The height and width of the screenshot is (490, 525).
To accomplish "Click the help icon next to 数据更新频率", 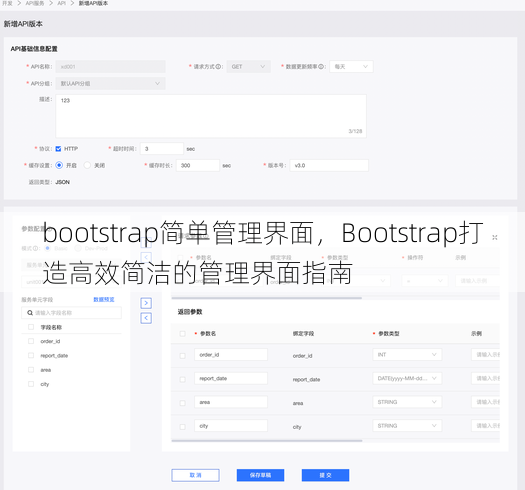I will tap(321, 67).
